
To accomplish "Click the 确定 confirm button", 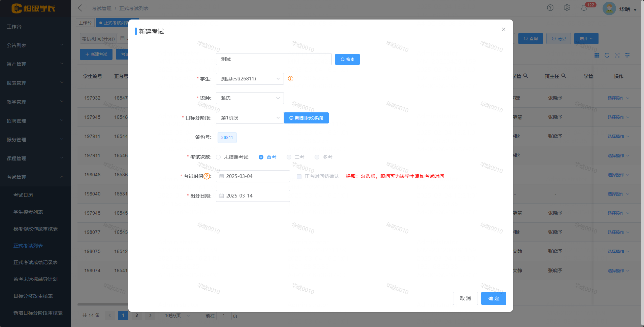I will [493, 298].
